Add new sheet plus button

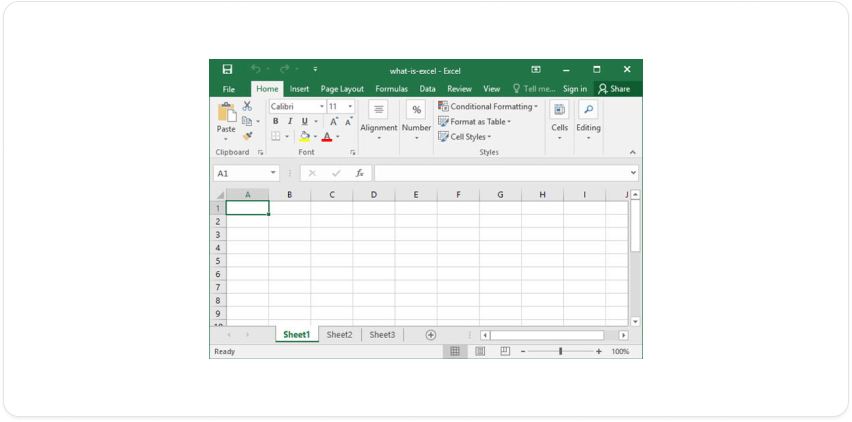pyautogui.click(x=431, y=335)
